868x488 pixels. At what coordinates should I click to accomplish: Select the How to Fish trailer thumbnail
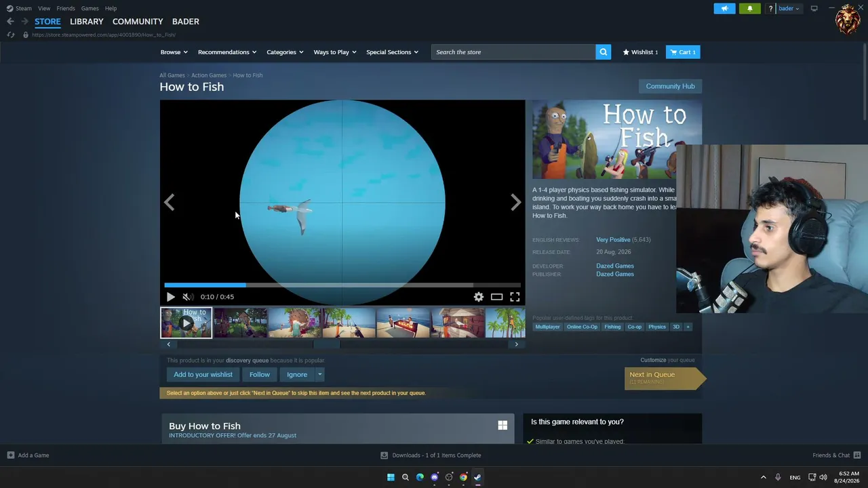point(186,323)
